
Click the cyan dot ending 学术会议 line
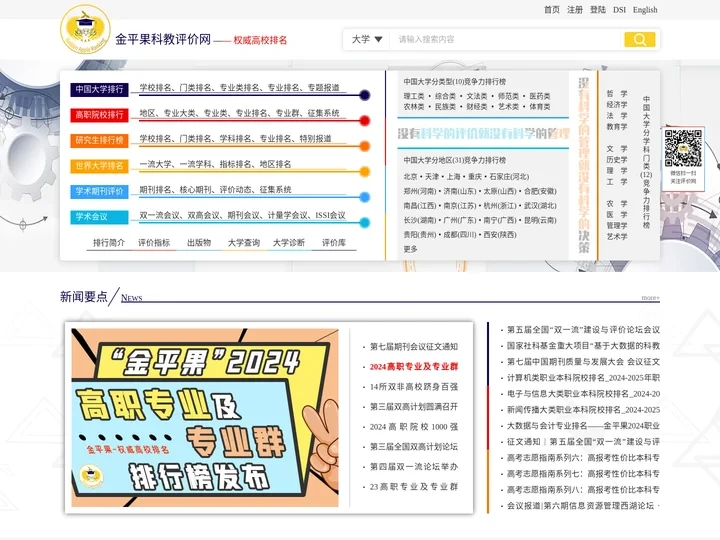pyautogui.click(x=365, y=223)
